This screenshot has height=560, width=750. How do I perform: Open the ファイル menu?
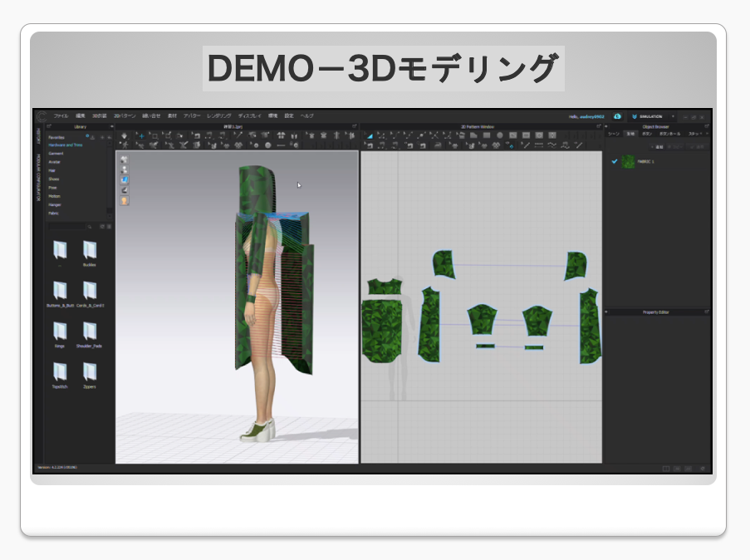point(61,115)
